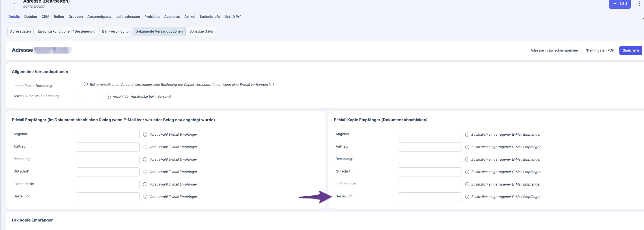Screen dimensions: 644x230
Task: Focus Auftrag field under E-Mail Empfänger
Action: tap(108, 147)
